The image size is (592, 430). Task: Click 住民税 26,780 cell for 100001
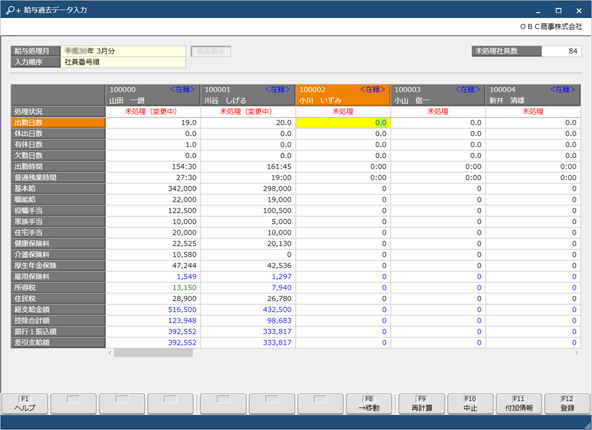(x=248, y=299)
